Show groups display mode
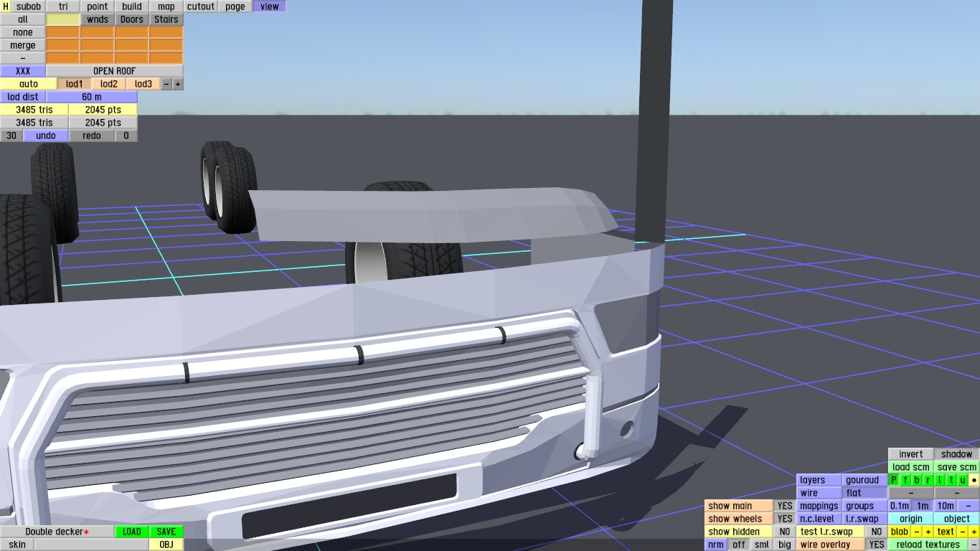The image size is (980, 551). tap(865, 506)
